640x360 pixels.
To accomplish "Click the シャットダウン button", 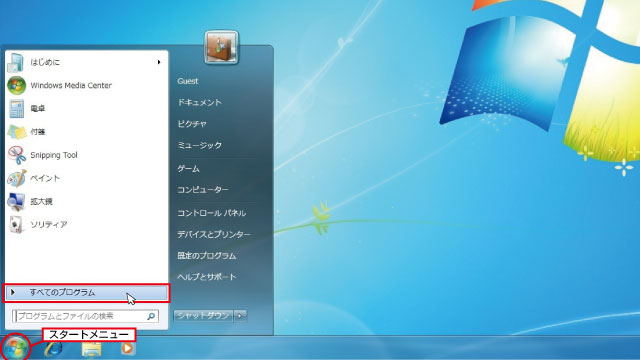I will (203, 316).
